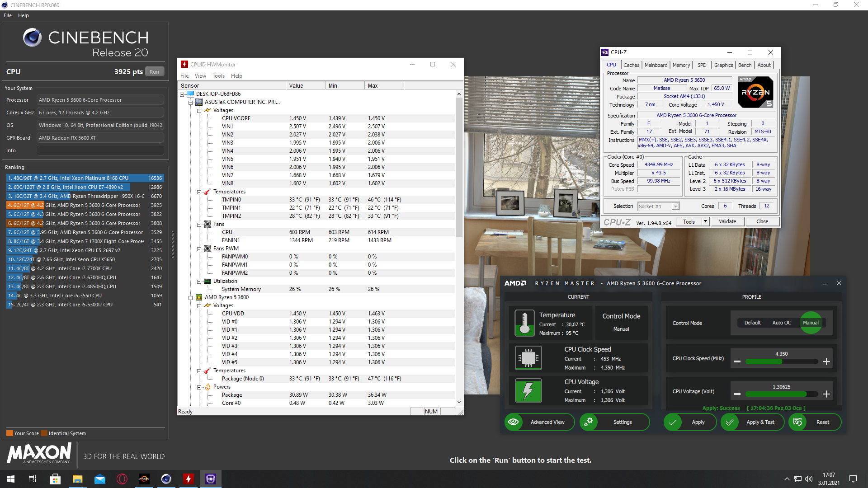This screenshot has width=868, height=488.
Task: Open Cinebench File menu
Action: (8, 15)
